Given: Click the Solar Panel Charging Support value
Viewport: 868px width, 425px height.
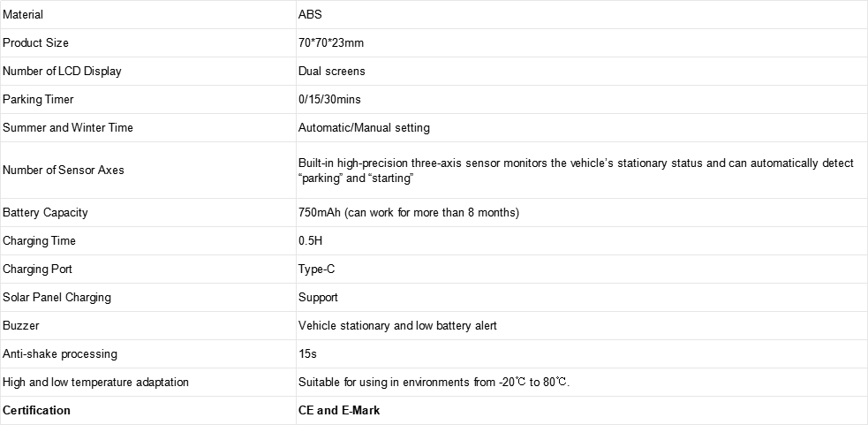Looking at the screenshot, I should (318, 298).
